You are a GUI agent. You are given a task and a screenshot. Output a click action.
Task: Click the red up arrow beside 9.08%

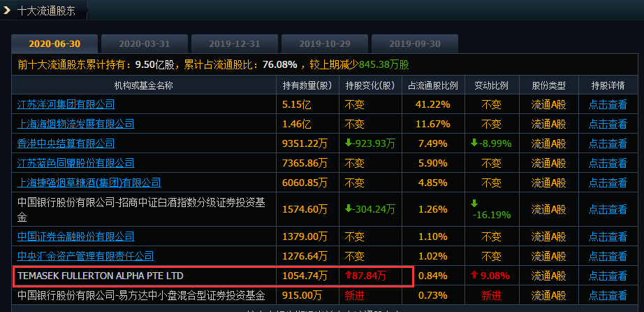click(x=474, y=275)
